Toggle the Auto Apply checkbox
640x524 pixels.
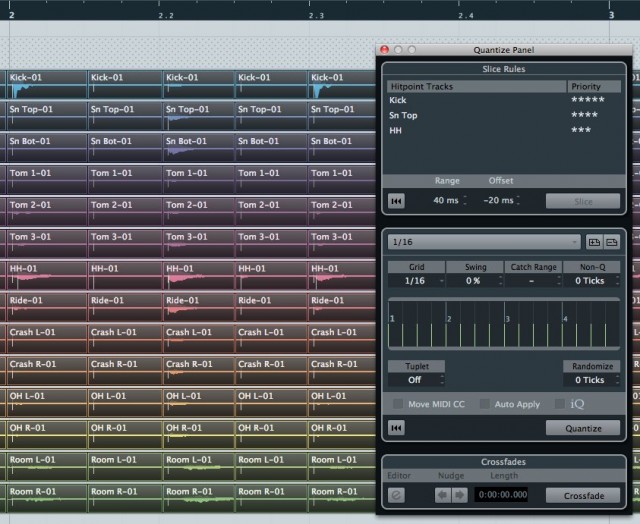[485, 403]
